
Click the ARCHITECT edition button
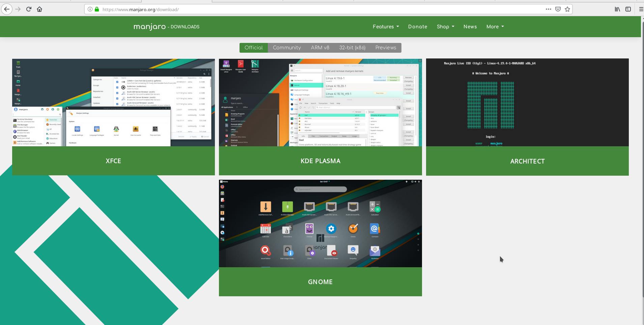pyautogui.click(x=527, y=161)
